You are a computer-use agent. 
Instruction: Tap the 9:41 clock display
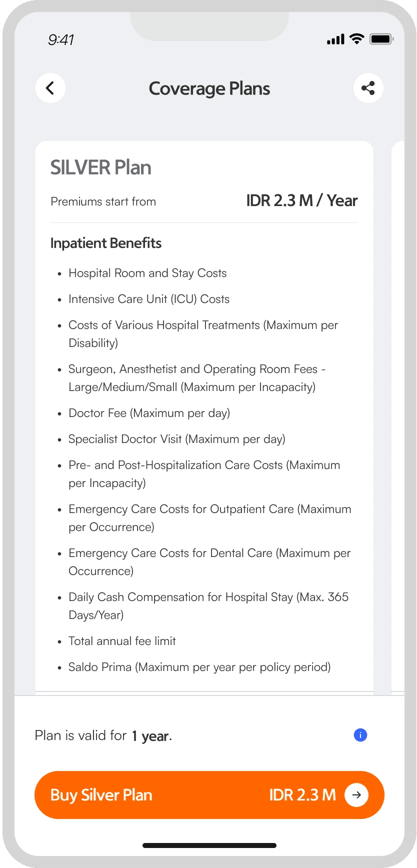[61, 40]
